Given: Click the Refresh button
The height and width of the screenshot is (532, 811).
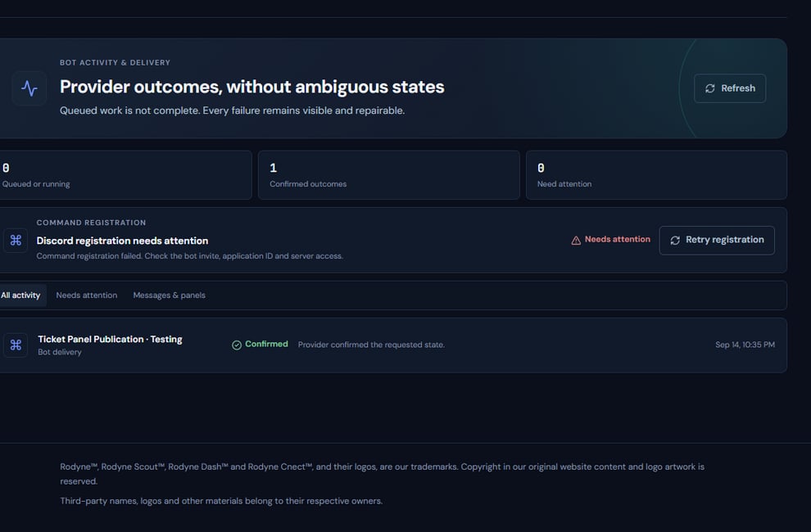Looking at the screenshot, I should pyautogui.click(x=730, y=88).
